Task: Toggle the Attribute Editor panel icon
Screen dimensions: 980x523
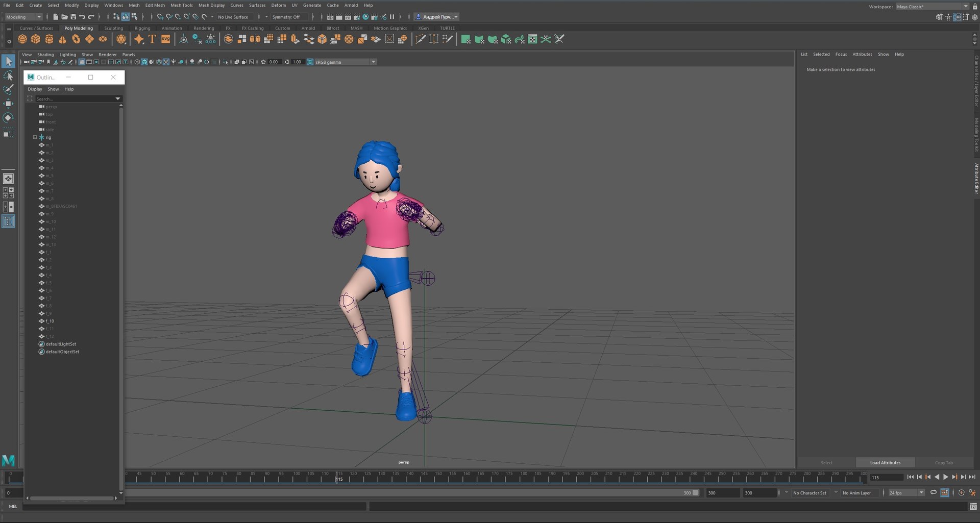Action: pyautogui.click(x=957, y=17)
